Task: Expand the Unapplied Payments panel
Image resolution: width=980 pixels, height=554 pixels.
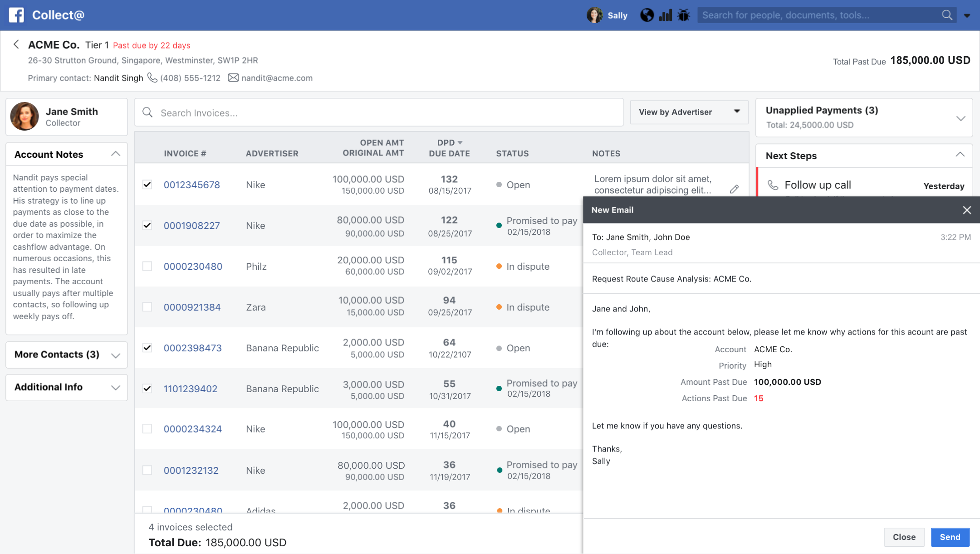Action: (960, 118)
